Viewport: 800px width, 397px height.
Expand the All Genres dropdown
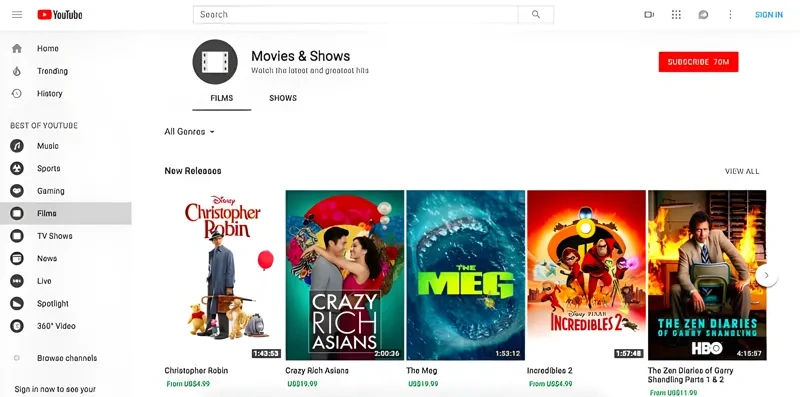coord(189,132)
